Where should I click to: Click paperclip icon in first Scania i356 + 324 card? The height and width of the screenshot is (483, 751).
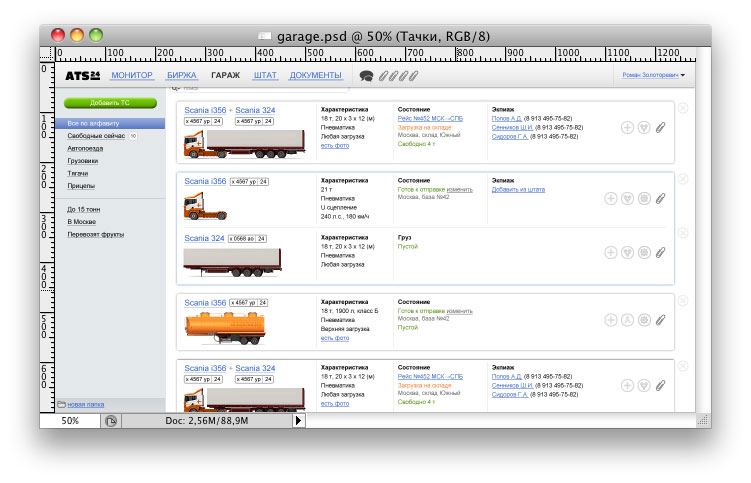(660, 127)
